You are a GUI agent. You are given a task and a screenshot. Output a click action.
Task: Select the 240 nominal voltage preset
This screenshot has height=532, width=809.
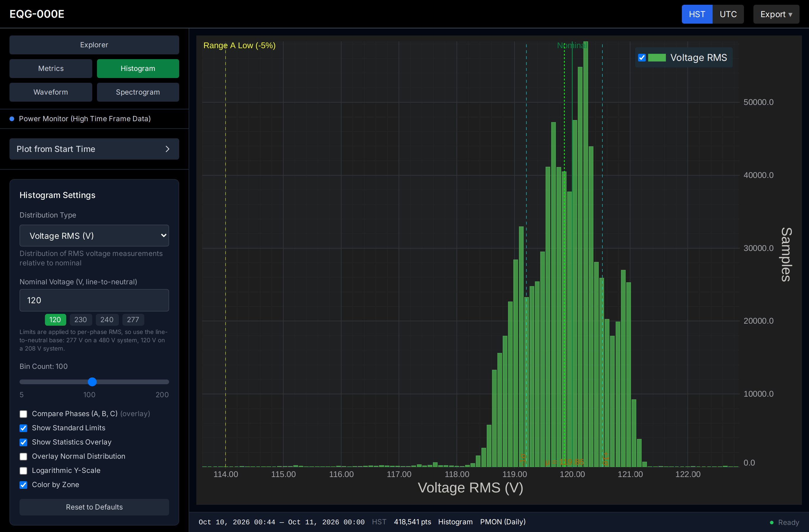(x=107, y=320)
